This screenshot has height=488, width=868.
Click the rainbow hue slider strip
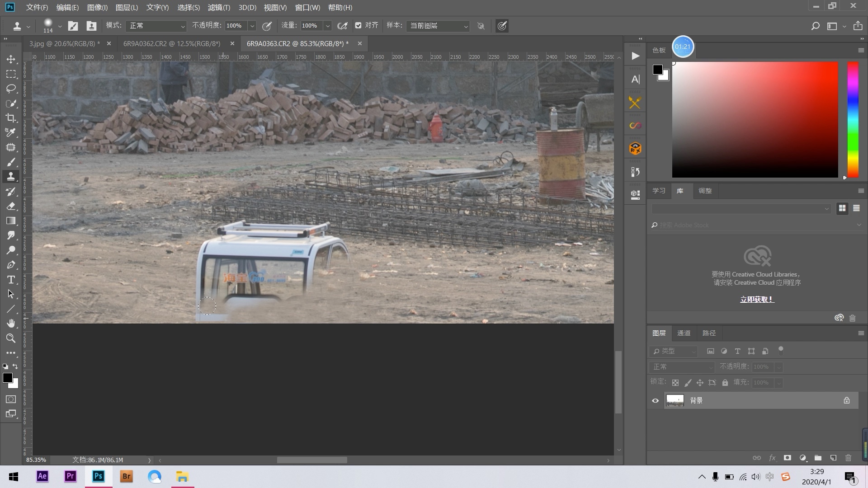click(853, 120)
